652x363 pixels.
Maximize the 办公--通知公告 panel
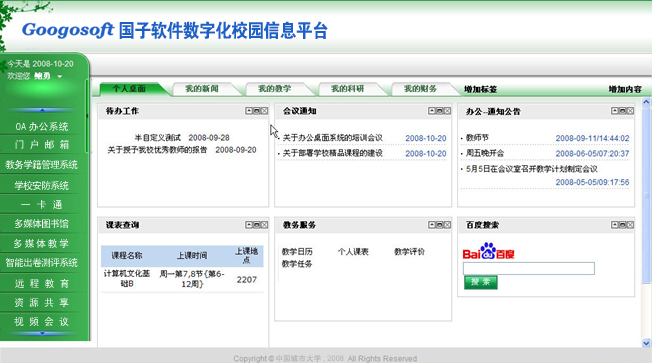[622, 111]
